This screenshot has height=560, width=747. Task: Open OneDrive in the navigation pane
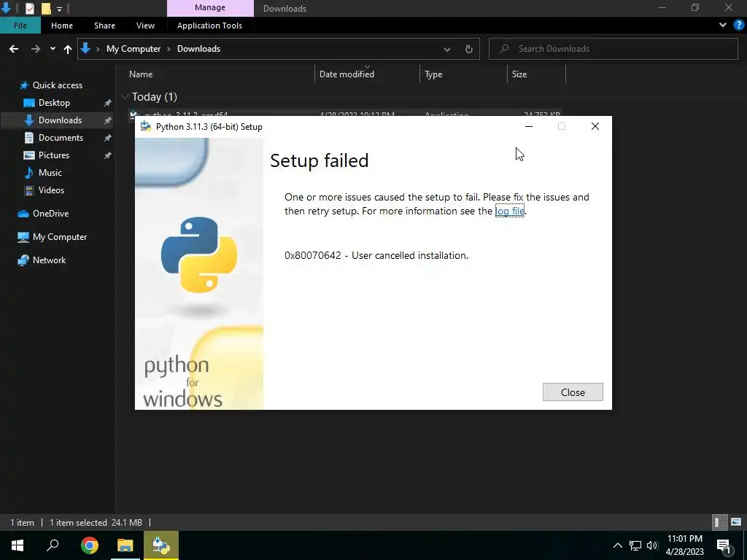50,214
